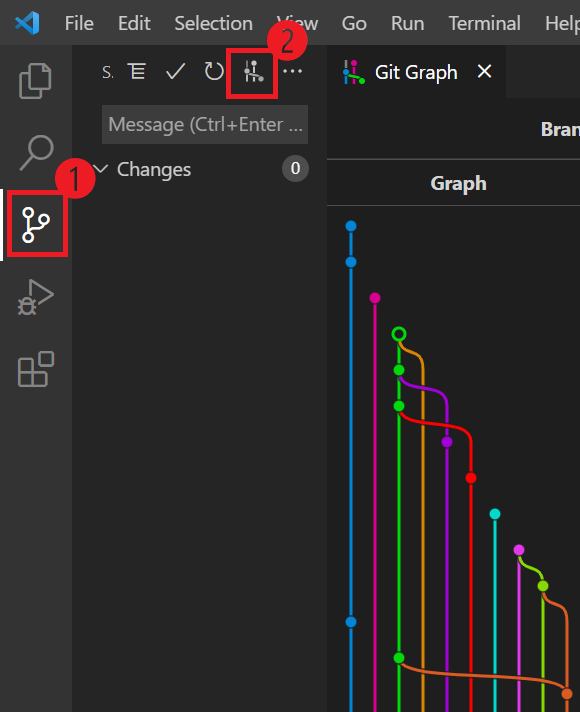Select the cyan commit node in graph

(x=495, y=514)
